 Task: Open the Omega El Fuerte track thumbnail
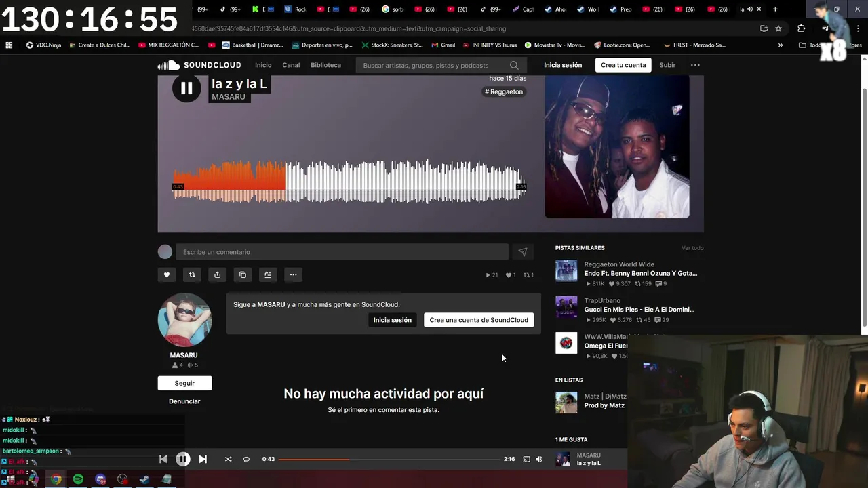tap(566, 343)
